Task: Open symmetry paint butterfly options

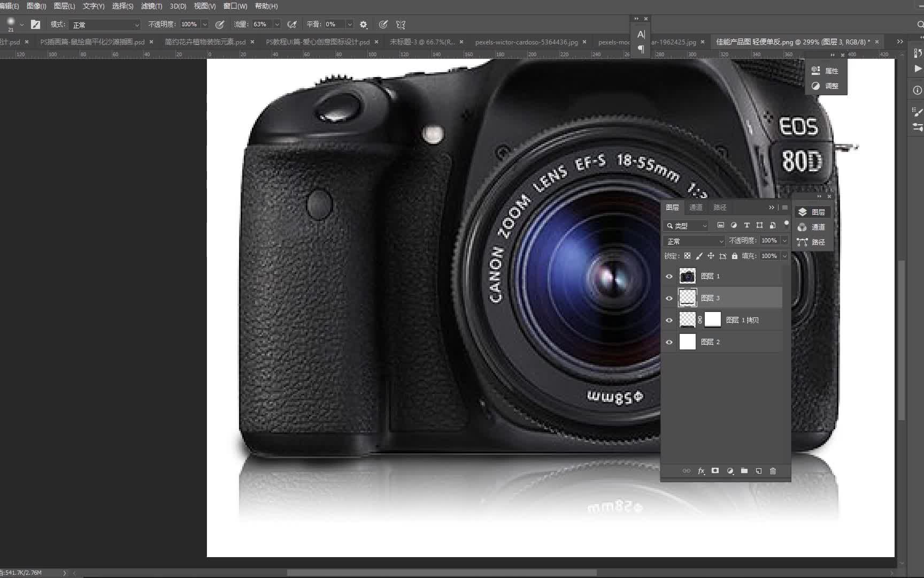Action: click(x=401, y=25)
